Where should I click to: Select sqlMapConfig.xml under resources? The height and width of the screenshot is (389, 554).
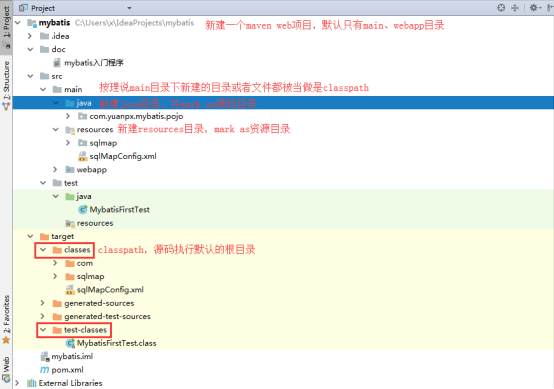(x=123, y=156)
